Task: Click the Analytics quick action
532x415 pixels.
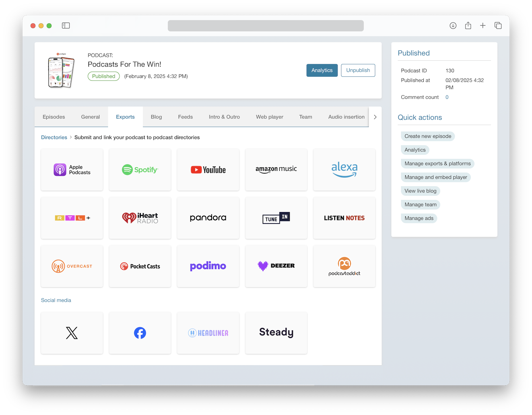Action: 415,150
